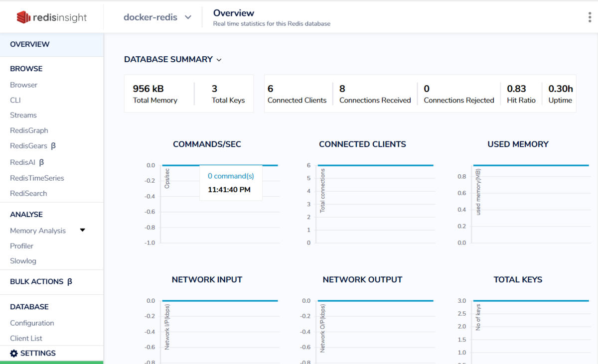Image resolution: width=598 pixels, height=364 pixels.
Task: Click the Real time statistics subtitle
Action: (x=272, y=24)
